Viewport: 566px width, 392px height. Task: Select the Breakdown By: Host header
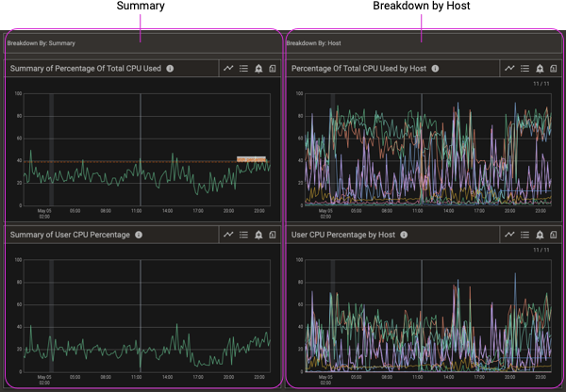(317, 43)
